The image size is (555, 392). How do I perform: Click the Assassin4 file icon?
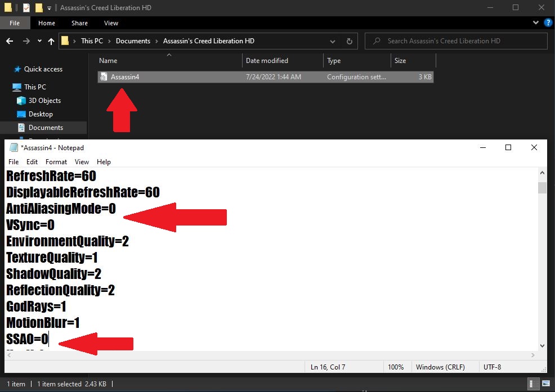point(104,77)
